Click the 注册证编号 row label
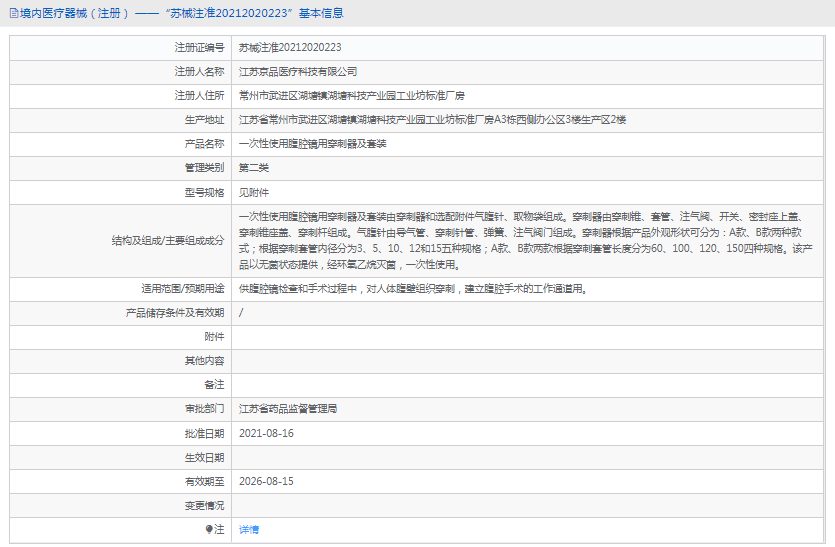This screenshot has height=547, width=835. click(200, 47)
